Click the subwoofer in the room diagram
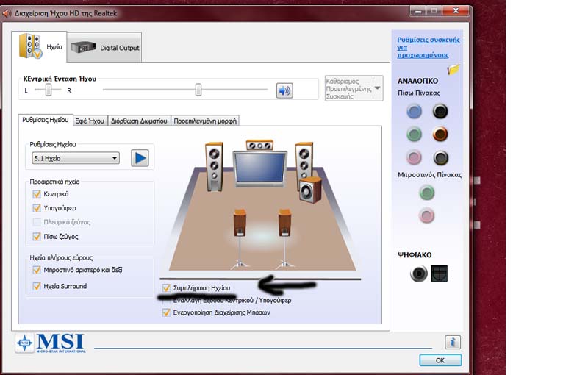The height and width of the screenshot is (375, 588). point(310,190)
